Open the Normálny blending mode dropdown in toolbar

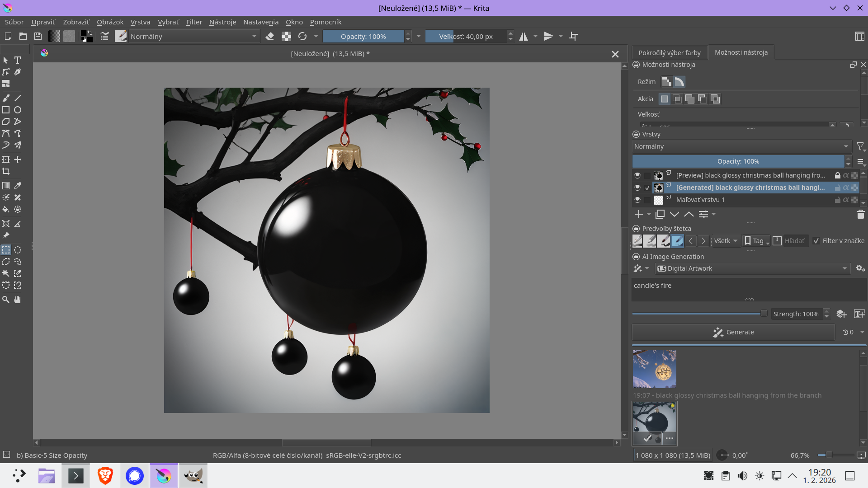click(x=194, y=37)
